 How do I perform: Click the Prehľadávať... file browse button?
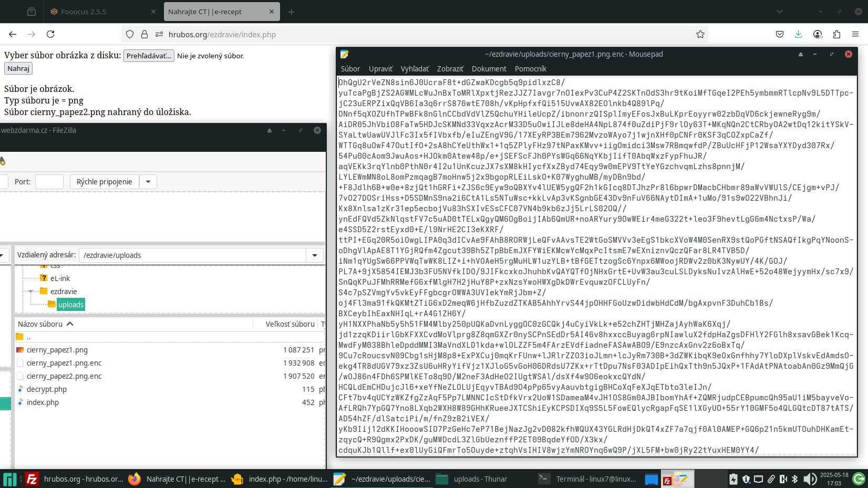tap(149, 56)
